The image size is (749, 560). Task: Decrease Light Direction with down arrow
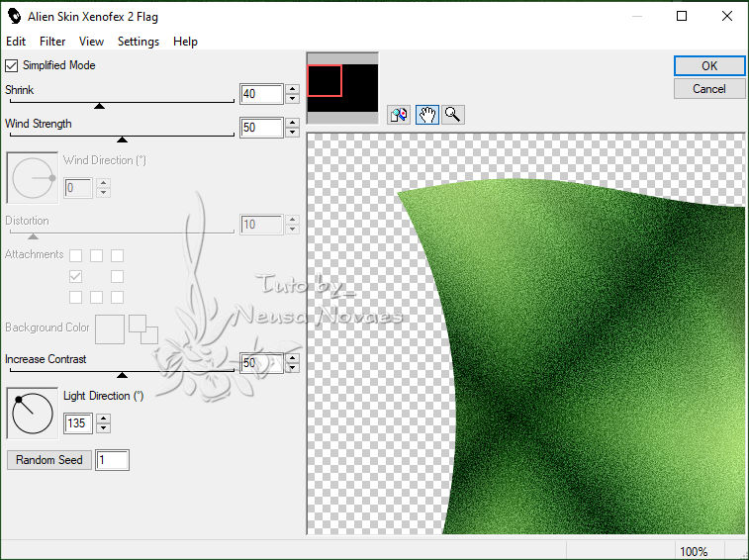tap(103, 428)
